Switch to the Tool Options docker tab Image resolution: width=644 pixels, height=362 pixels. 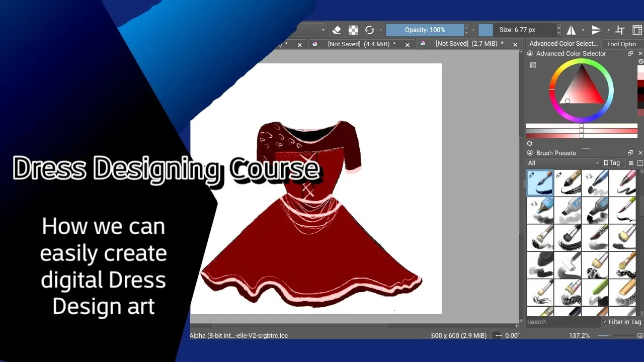tap(623, 44)
